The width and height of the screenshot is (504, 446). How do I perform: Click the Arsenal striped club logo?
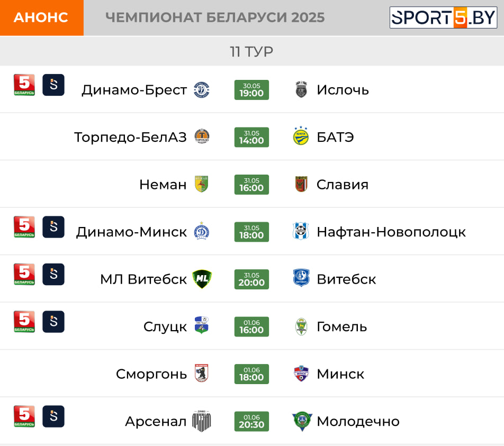coord(202,421)
